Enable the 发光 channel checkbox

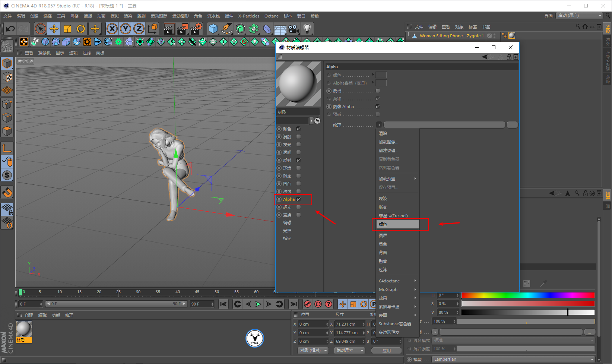click(x=298, y=145)
